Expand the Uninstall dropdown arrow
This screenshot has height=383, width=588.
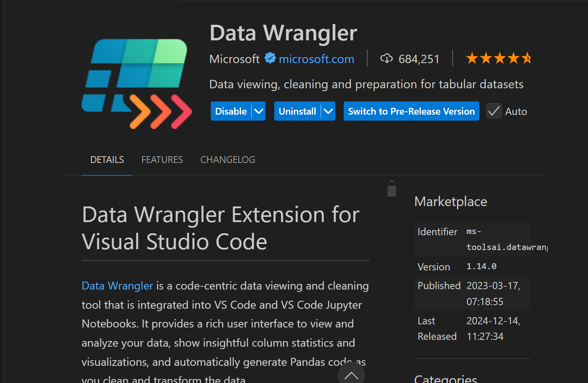328,111
